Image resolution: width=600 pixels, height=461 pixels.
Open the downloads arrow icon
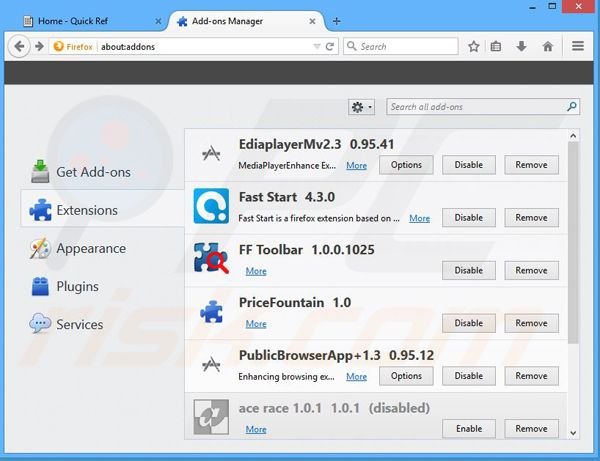coord(521,46)
